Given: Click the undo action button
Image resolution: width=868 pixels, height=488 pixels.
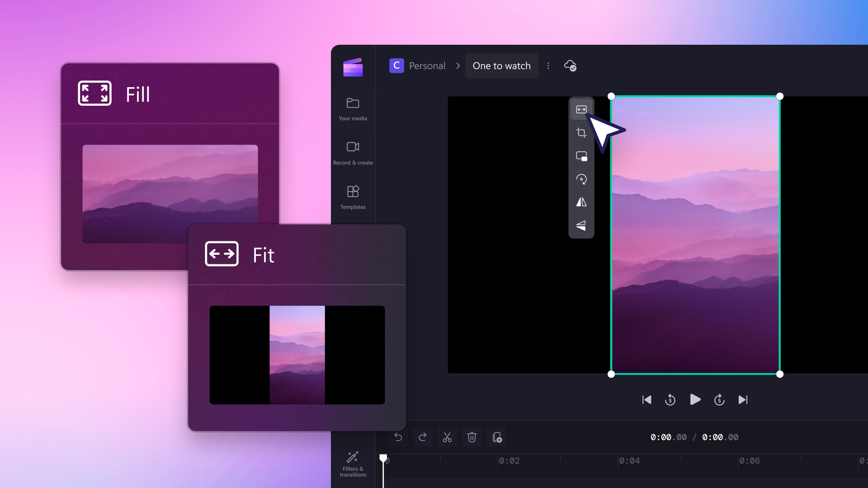Looking at the screenshot, I should pos(398,437).
